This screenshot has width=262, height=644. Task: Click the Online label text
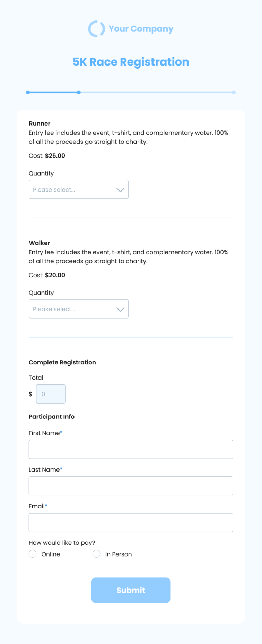51,554
